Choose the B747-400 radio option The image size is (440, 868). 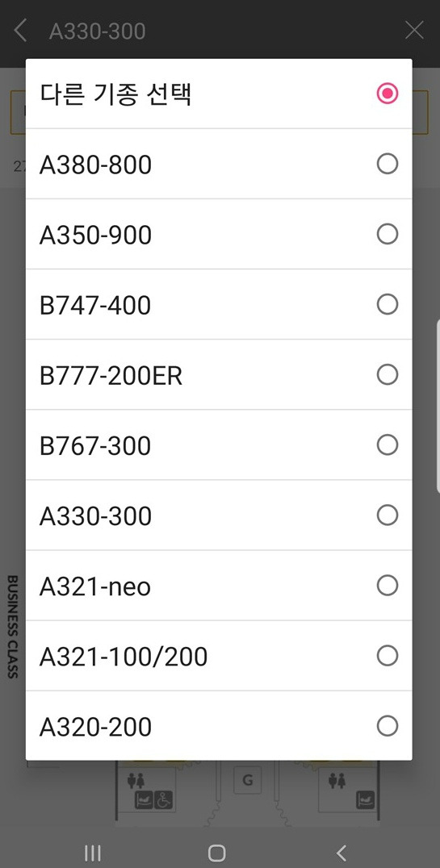pyautogui.click(x=388, y=304)
